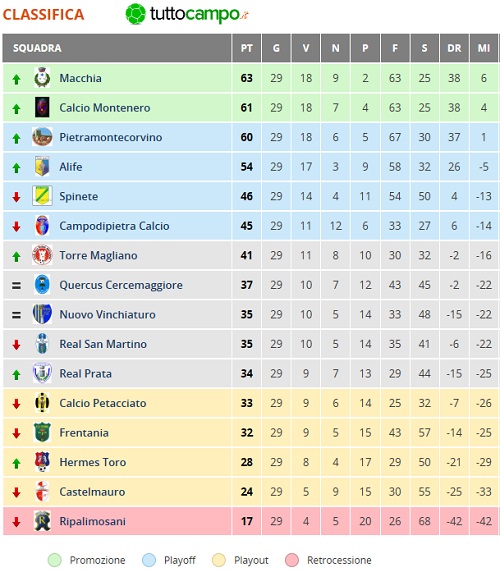500x572 pixels.
Task: Click the Spinete team logo
Action: 42,196
